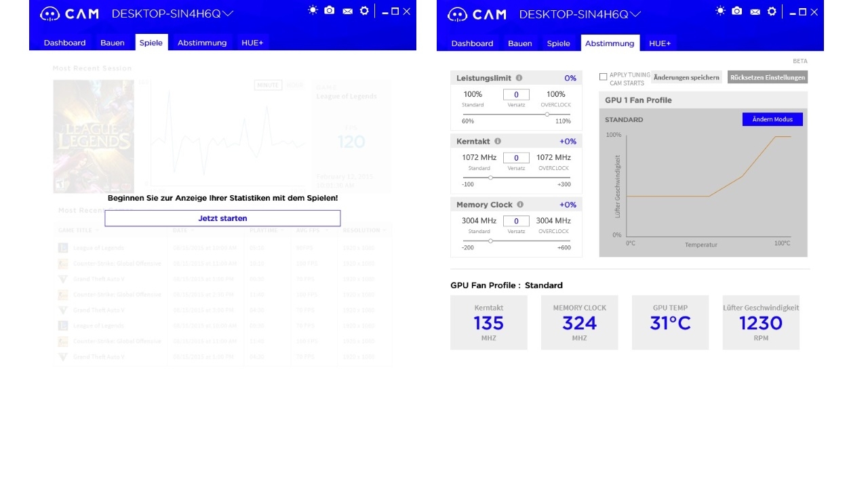The image size is (868, 488).
Task: Expand DESKTOP-SIN4H6Q dropdown in Spiele window
Action: tap(228, 14)
